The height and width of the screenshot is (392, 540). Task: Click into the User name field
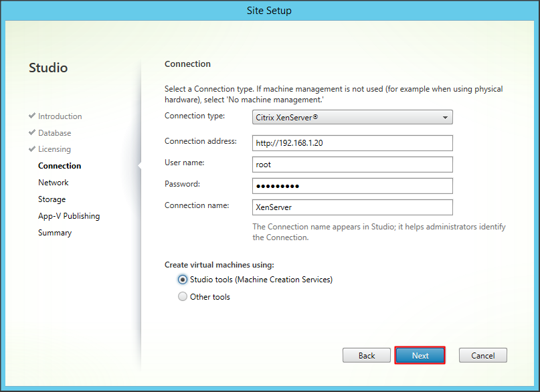pyautogui.click(x=353, y=165)
